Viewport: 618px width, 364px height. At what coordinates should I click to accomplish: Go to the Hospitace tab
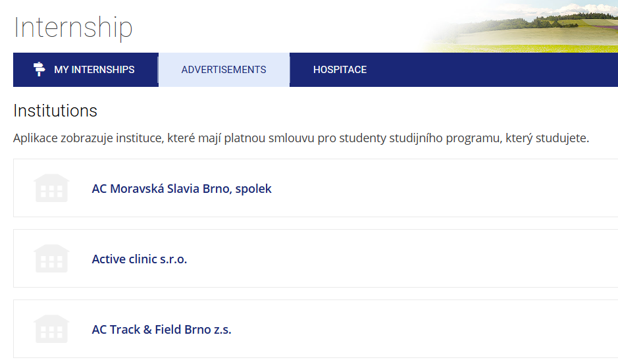[x=340, y=70]
